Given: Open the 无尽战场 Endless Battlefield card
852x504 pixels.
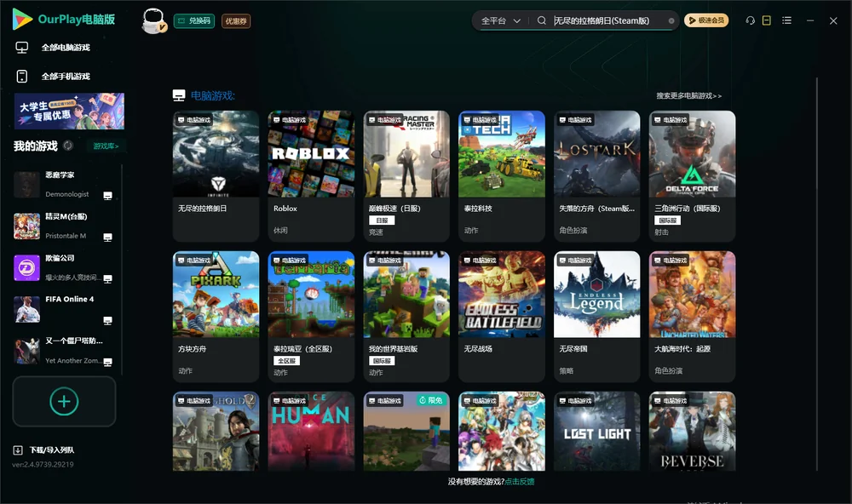Looking at the screenshot, I should click(x=502, y=316).
